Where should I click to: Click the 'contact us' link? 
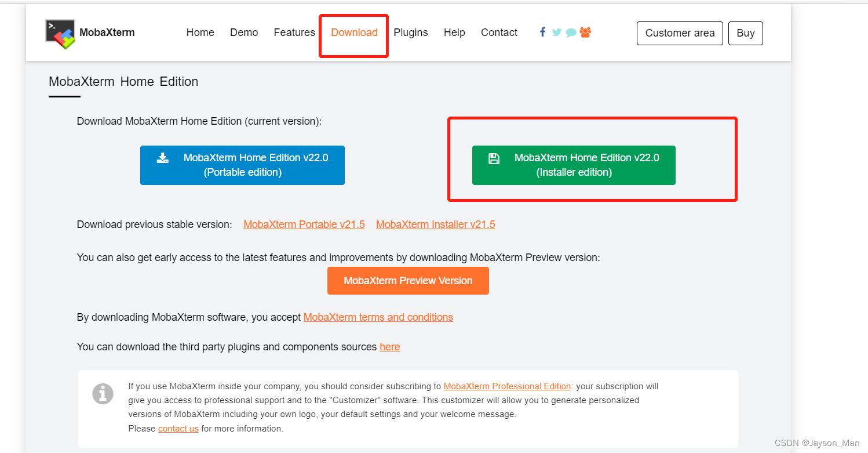[x=178, y=429]
